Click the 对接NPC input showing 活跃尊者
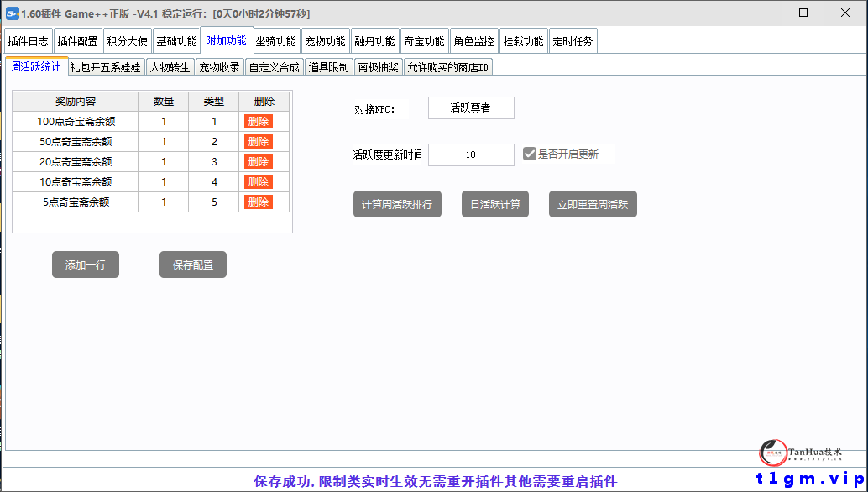 471,107
